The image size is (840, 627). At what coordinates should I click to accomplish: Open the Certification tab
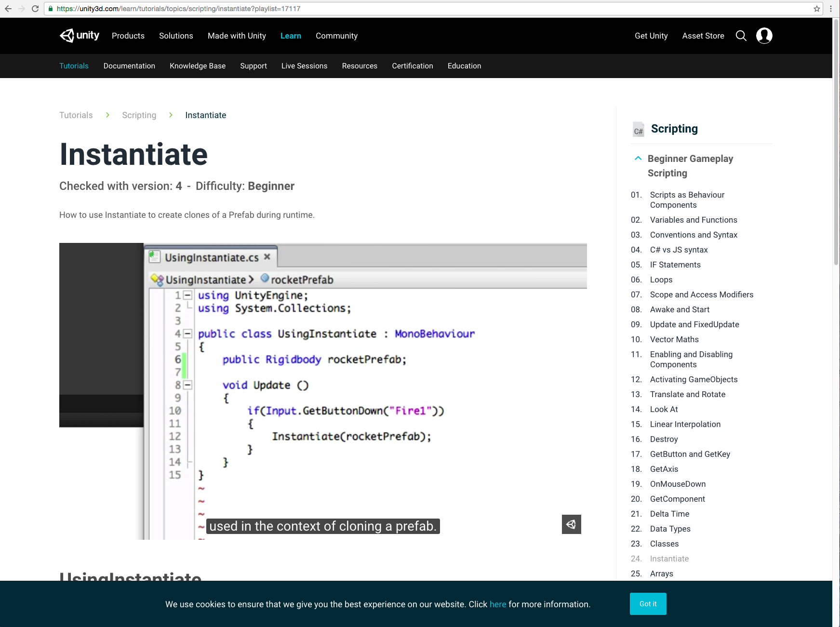413,66
